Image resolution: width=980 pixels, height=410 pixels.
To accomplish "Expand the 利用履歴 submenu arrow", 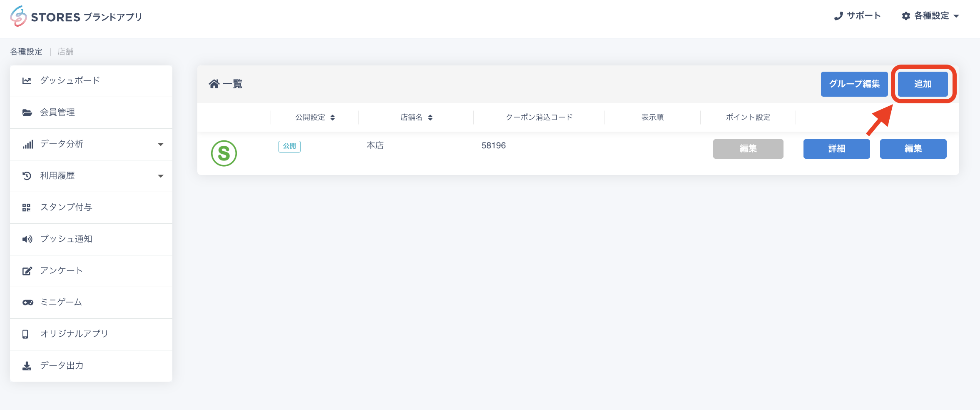I will pyautogui.click(x=160, y=176).
